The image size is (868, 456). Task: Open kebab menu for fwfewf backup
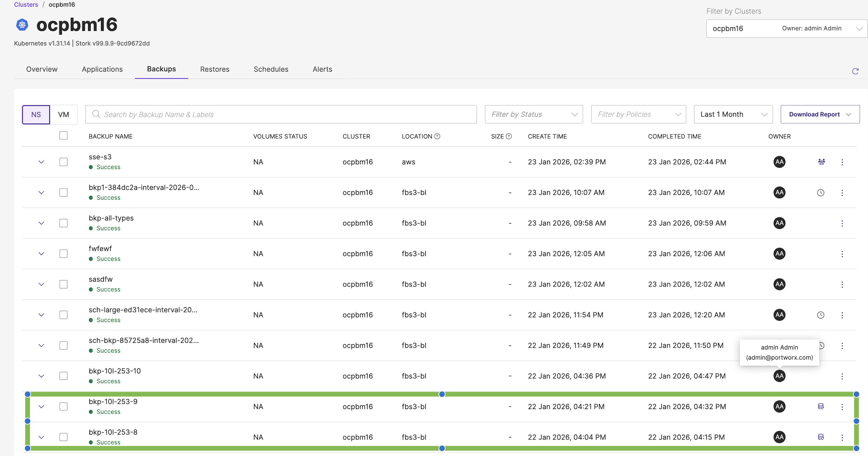[x=842, y=254]
